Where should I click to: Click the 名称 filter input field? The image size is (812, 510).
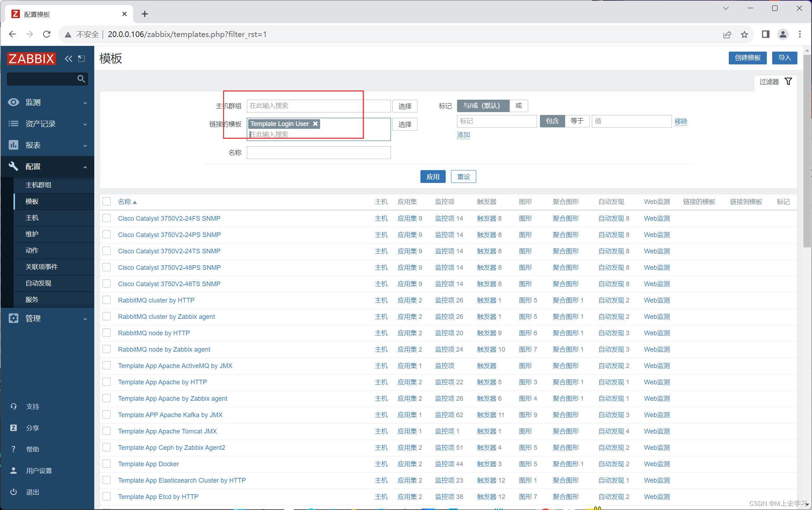coord(319,153)
